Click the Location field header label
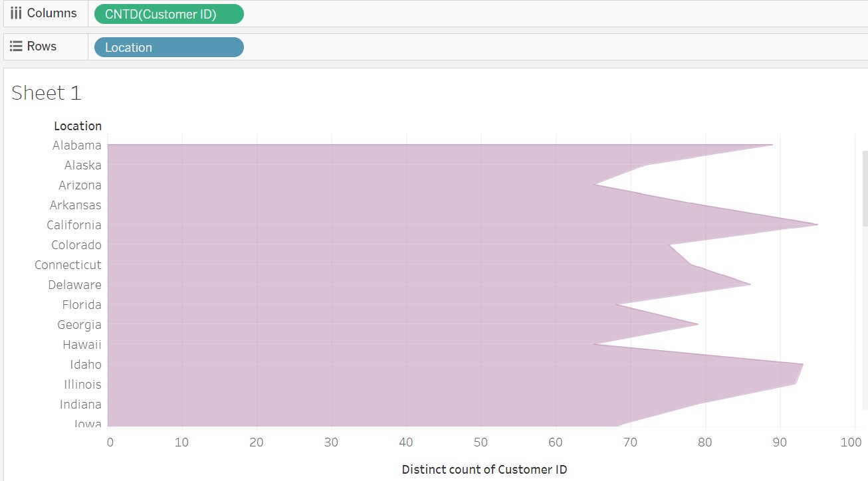This screenshot has width=868, height=481. (x=78, y=126)
